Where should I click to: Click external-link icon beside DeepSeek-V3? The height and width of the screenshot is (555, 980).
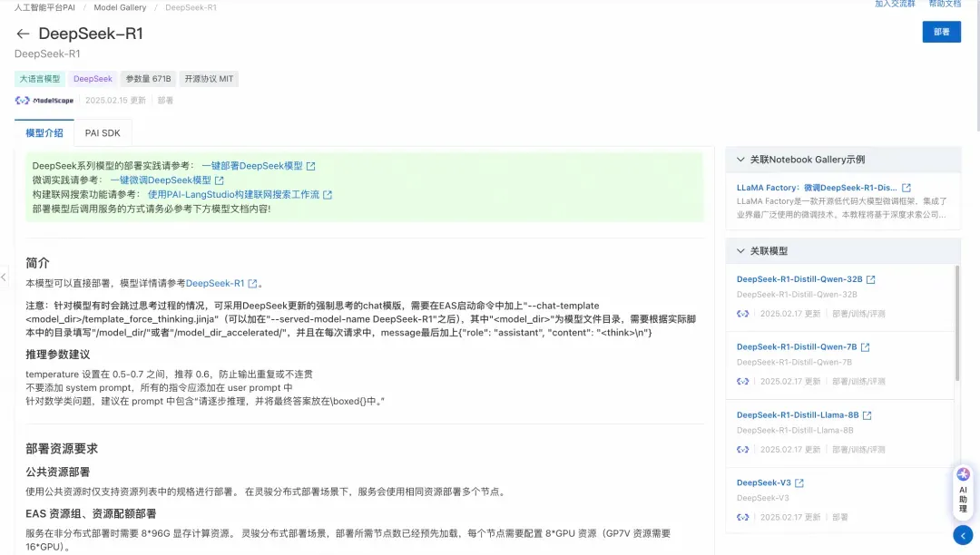pyautogui.click(x=799, y=483)
